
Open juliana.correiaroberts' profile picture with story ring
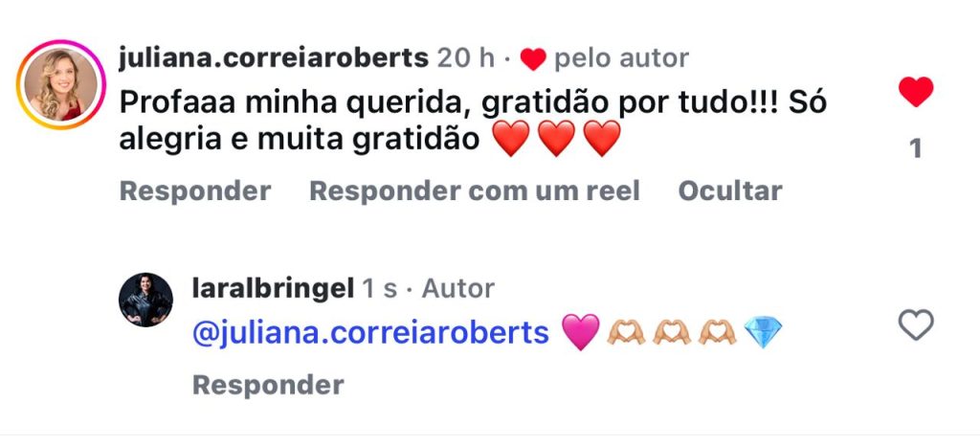60,84
